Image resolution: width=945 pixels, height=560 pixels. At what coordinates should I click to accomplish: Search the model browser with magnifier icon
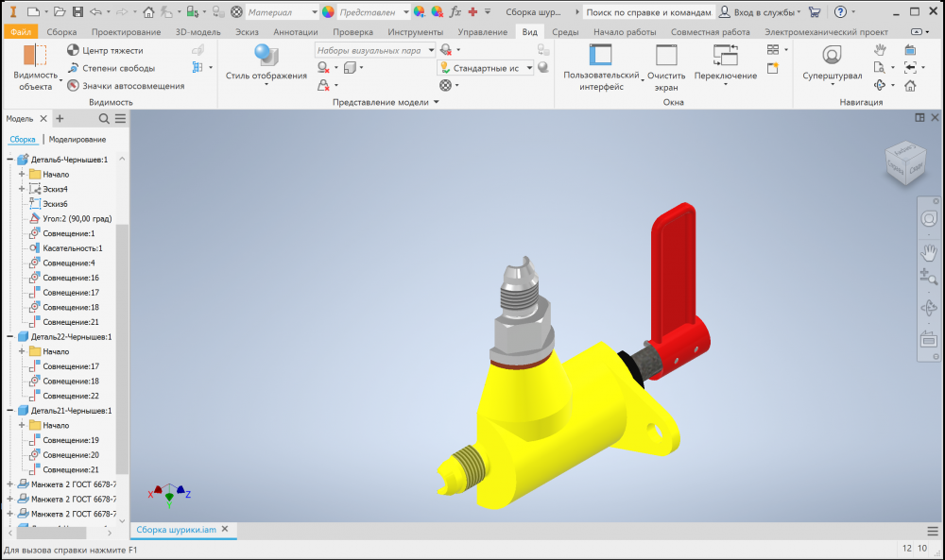coord(105,119)
